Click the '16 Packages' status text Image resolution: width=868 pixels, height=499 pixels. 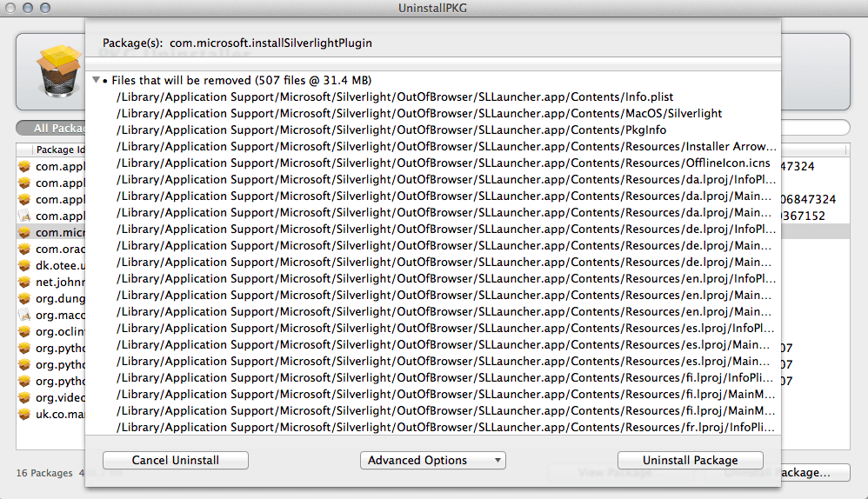click(44, 473)
